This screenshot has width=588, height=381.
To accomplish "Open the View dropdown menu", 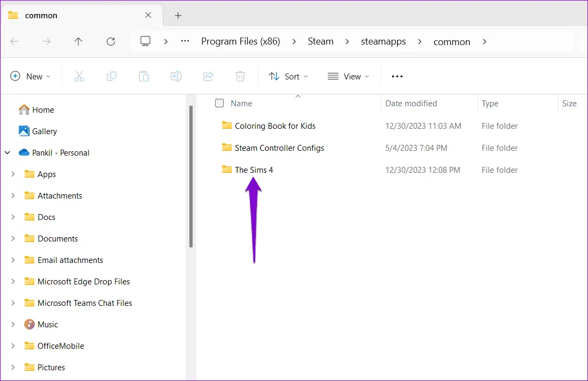I will coord(349,76).
